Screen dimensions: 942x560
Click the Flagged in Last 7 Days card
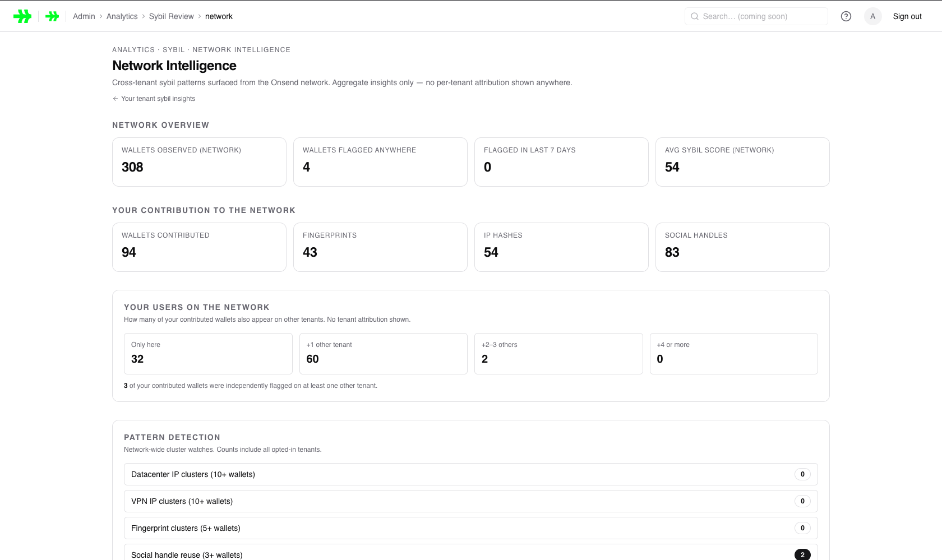coord(561,162)
